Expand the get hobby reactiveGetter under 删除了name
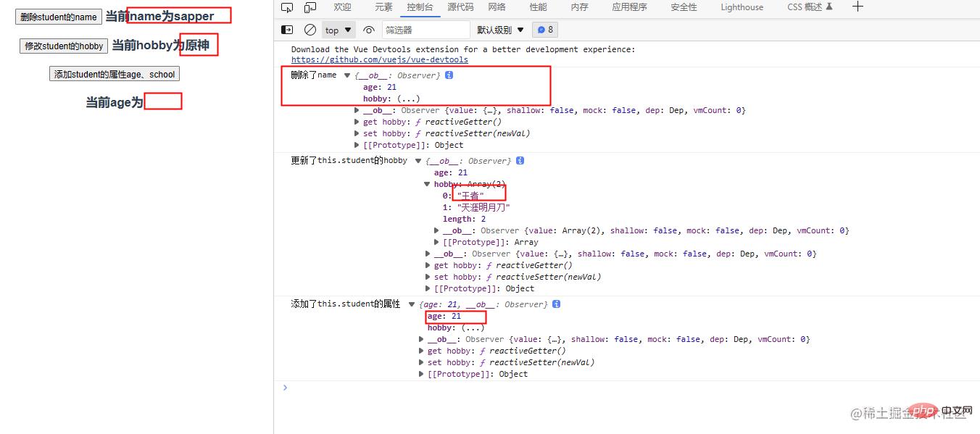The image size is (980, 434). click(x=357, y=122)
